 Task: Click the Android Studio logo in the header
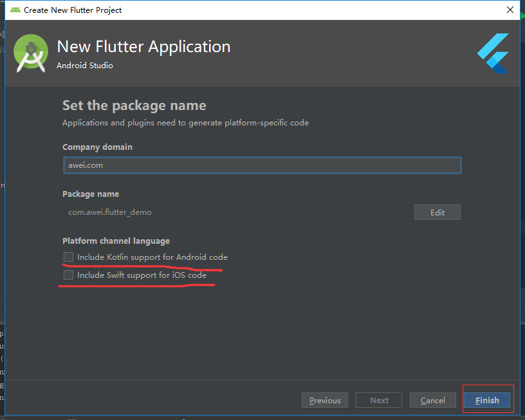click(31, 53)
